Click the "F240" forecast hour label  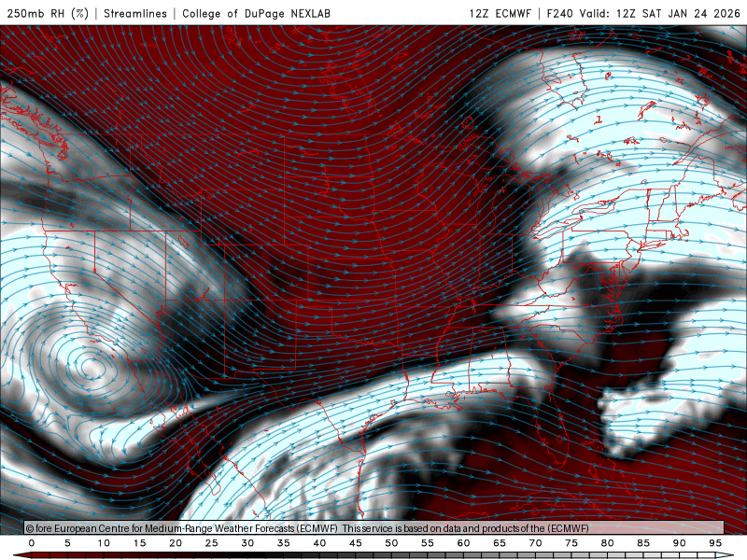[559, 14]
